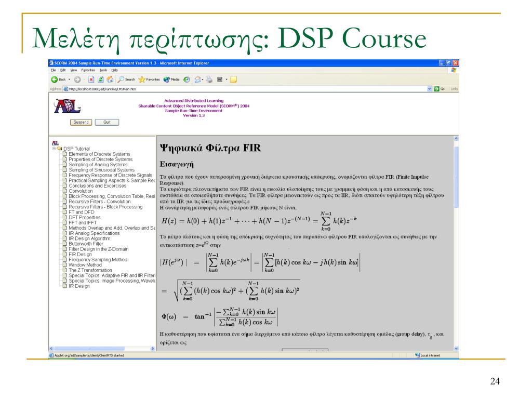Open Frequency Sampling Method lesson
532x399 pixels.
[98, 260]
